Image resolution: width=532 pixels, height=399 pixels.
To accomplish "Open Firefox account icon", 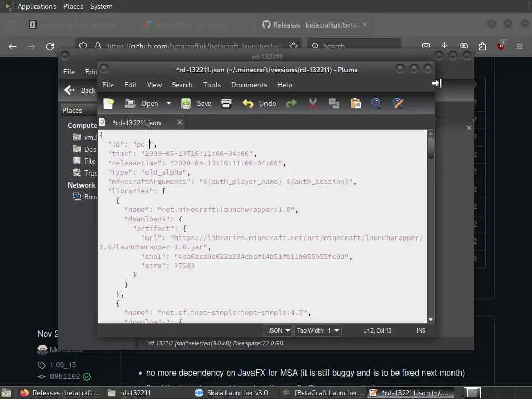I will click(x=463, y=46).
